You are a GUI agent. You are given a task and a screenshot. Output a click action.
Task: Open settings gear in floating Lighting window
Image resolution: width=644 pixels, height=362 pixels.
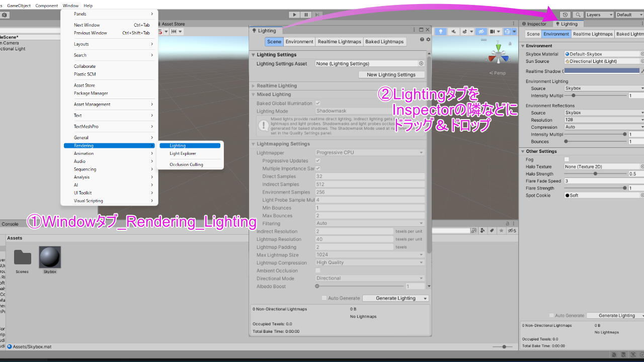(x=428, y=39)
